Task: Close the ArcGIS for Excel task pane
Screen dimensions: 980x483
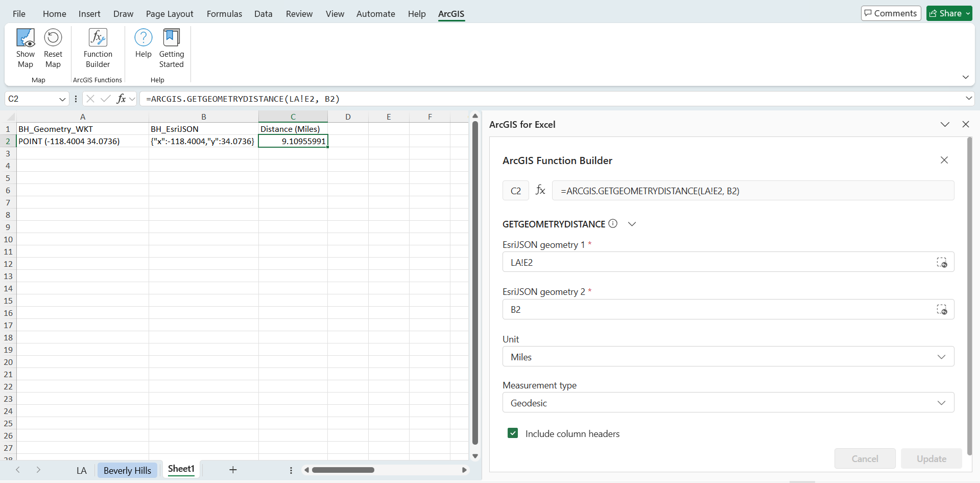Action: [x=966, y=124]
